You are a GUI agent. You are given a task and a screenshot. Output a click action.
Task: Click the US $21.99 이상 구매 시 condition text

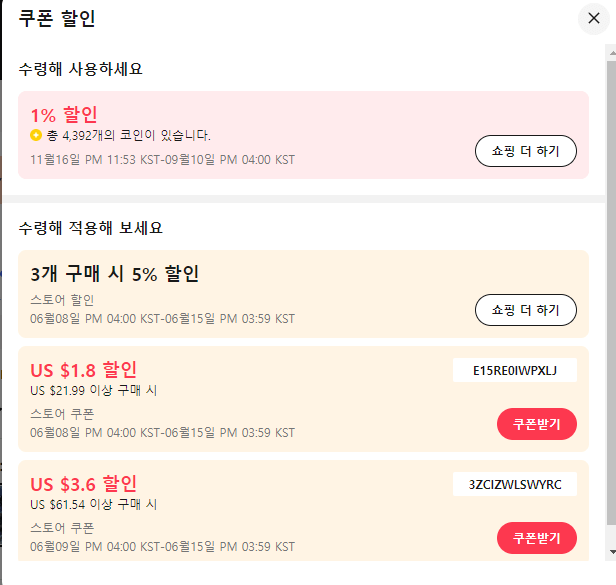click(94, 390)
